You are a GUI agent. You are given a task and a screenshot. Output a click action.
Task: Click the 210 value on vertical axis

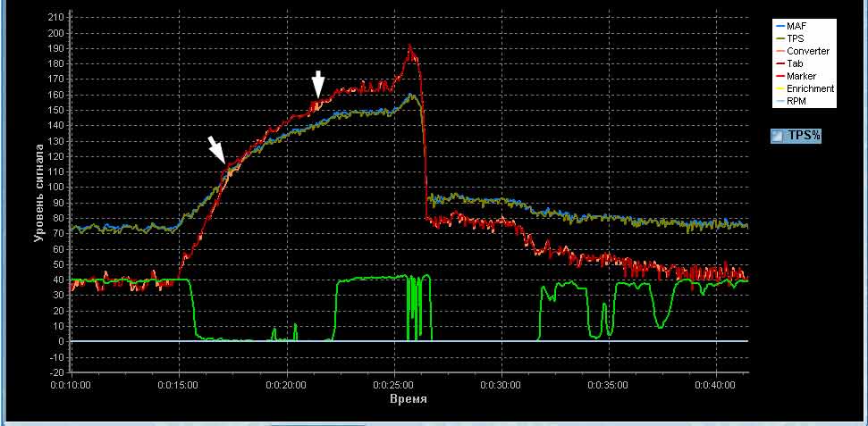pos(58,18)
